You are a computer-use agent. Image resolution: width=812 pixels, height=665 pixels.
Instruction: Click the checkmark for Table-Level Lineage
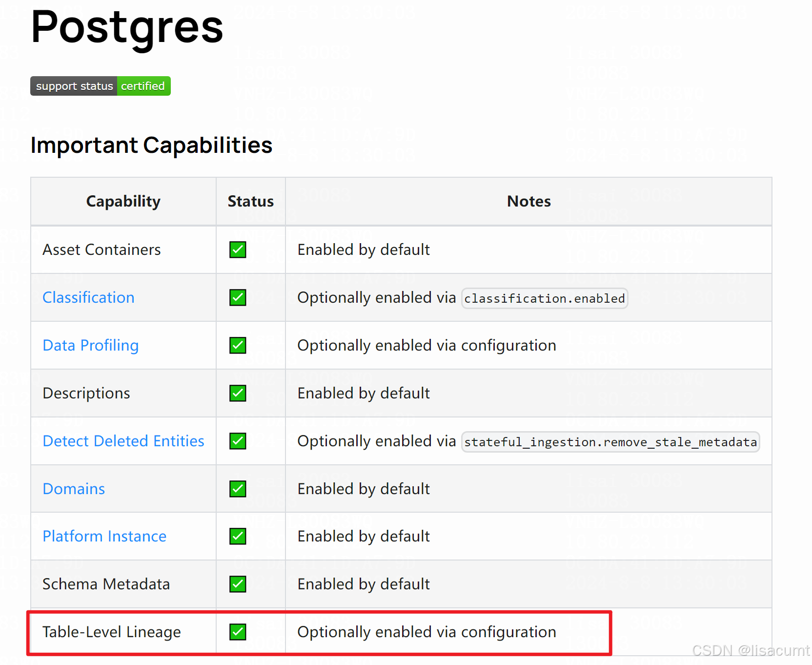point(238,632)
